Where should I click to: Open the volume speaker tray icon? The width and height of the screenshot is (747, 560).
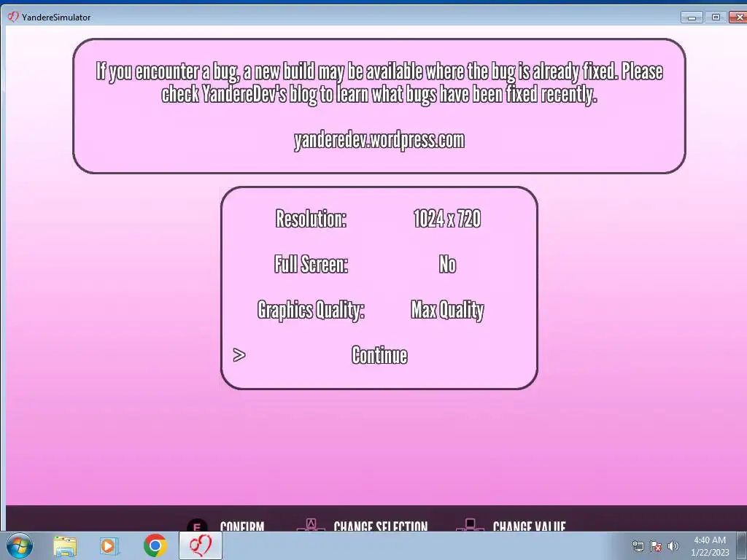click(673, 546)
